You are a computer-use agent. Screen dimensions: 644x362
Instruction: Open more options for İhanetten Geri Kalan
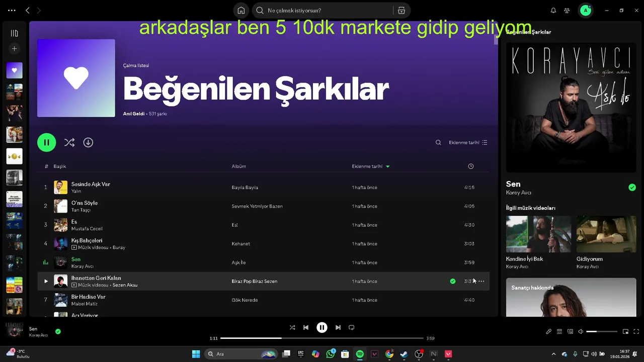(481, 281)
